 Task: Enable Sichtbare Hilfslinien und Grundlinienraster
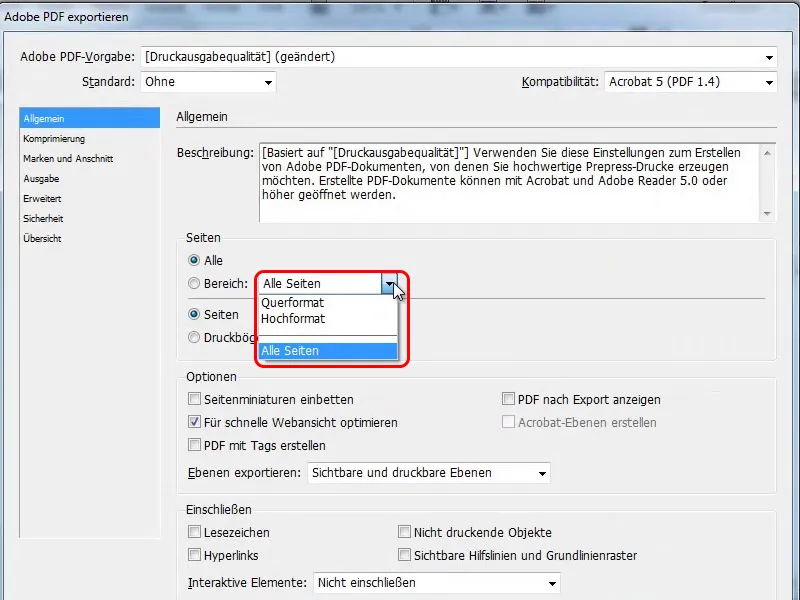[x=404, y=555]
